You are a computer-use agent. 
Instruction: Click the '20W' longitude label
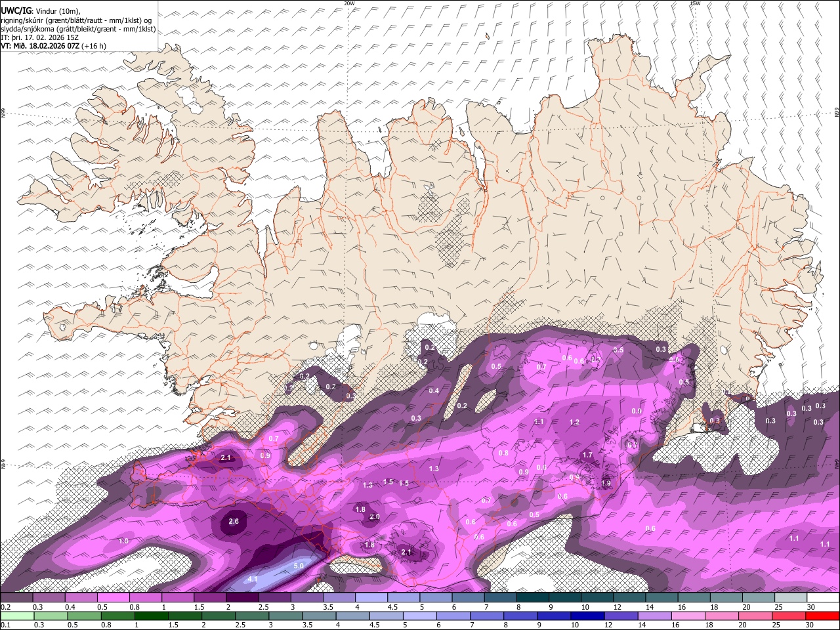coord(349,3)
